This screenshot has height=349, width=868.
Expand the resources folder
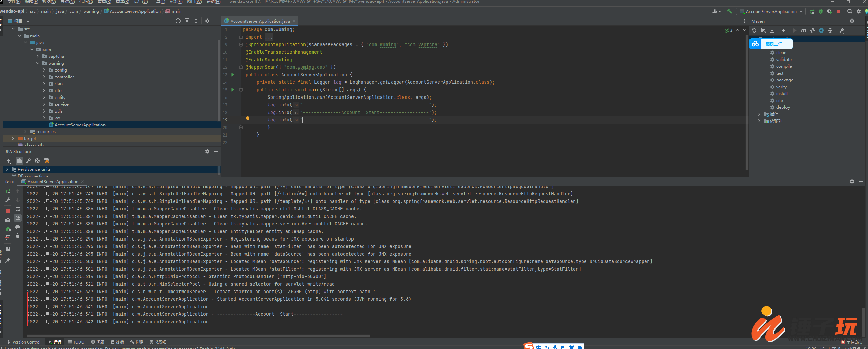coord(25,131)
